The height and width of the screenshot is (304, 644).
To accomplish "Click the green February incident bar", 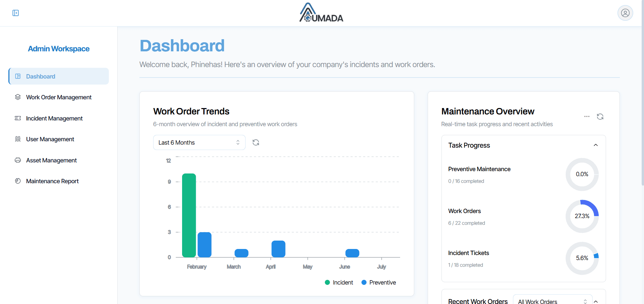I will tap(189, 215).
